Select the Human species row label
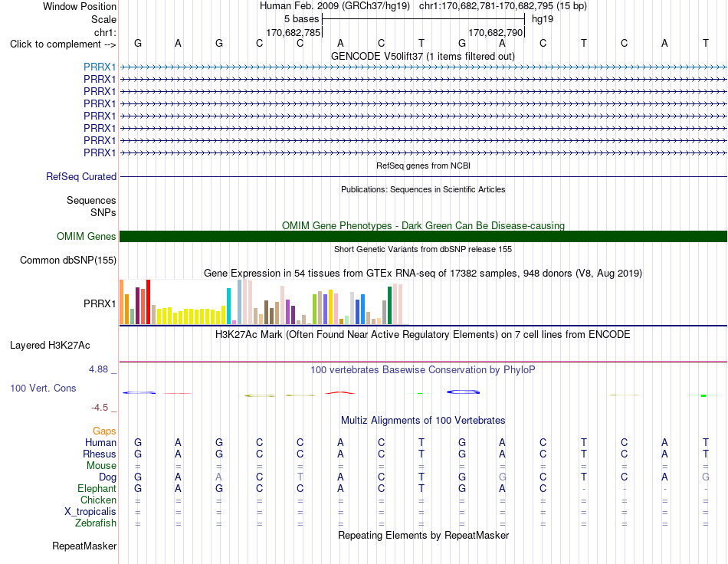 click(x=100, y=442)
